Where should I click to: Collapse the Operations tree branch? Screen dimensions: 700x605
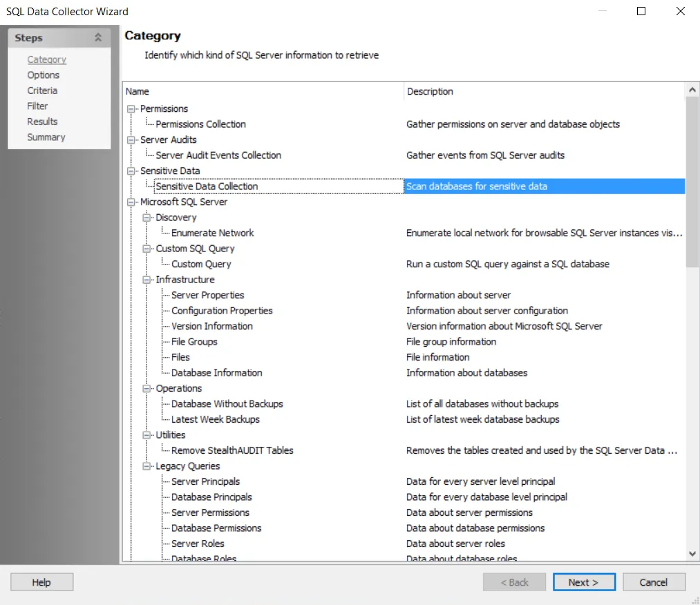point(146,389)
